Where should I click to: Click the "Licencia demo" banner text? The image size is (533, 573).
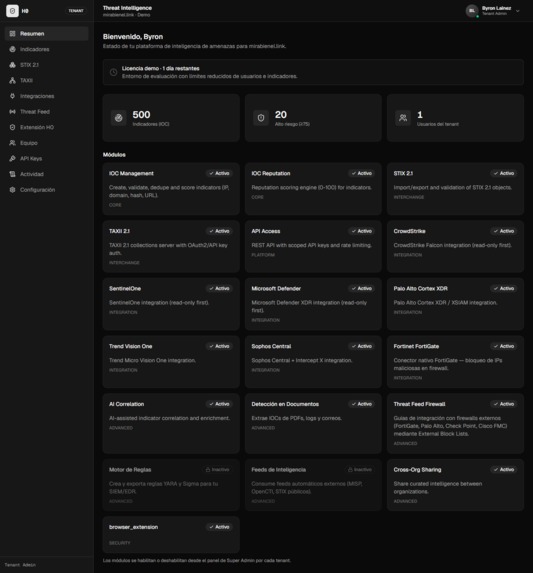coord(161,69)
